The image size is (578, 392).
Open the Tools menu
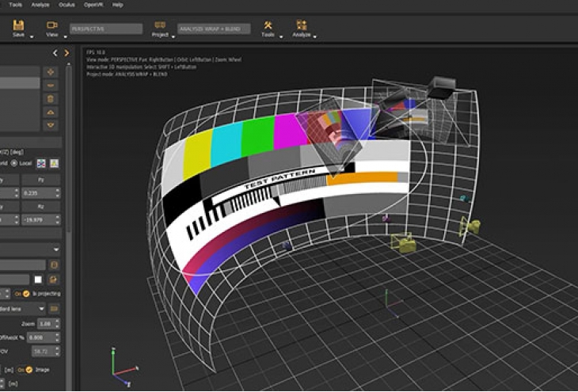pos(16,5)
